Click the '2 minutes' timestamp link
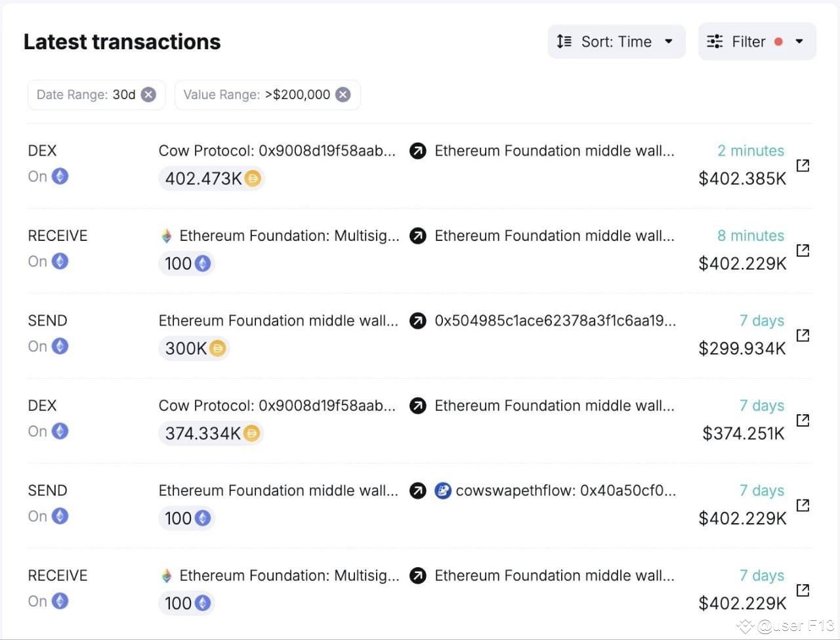The width and height of the screenshot is (840, 640). (x=751, y=150)
